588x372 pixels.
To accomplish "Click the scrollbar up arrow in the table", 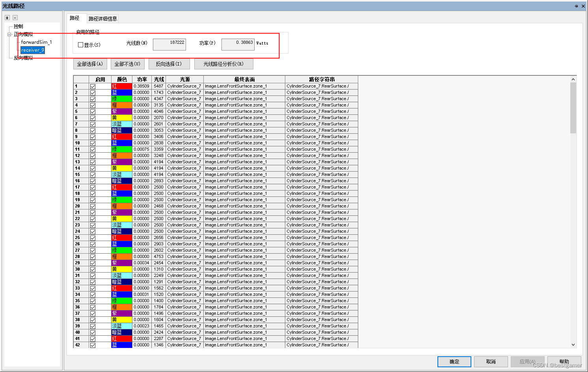I will (x=573, y=79).
